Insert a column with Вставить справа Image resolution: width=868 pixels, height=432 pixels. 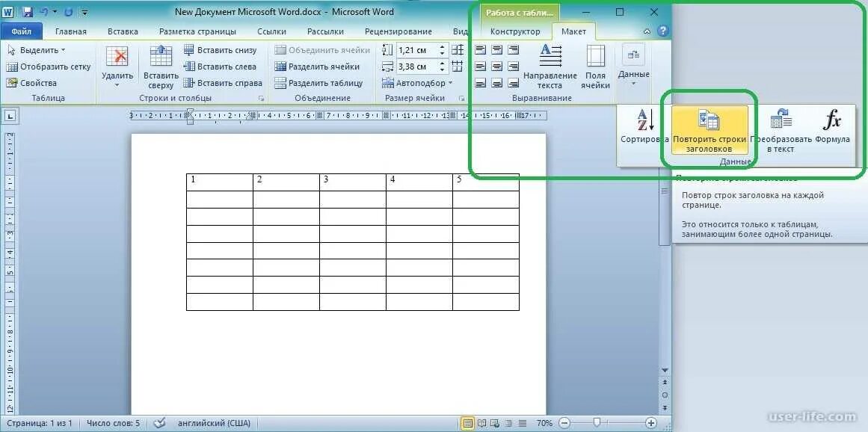[223, 83]
